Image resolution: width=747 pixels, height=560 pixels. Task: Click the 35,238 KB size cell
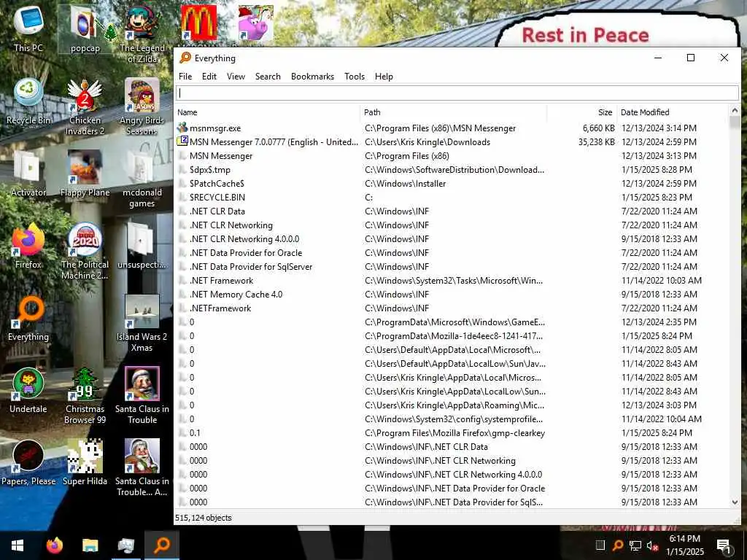[x=597, y=142]
